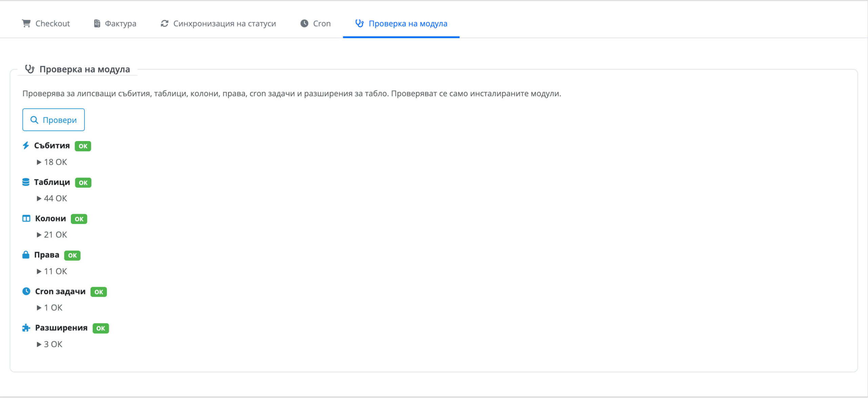The width and height of the screenshot is (868, 398).
Task: Click the lock Права icon
Action: tap(26, 255)
